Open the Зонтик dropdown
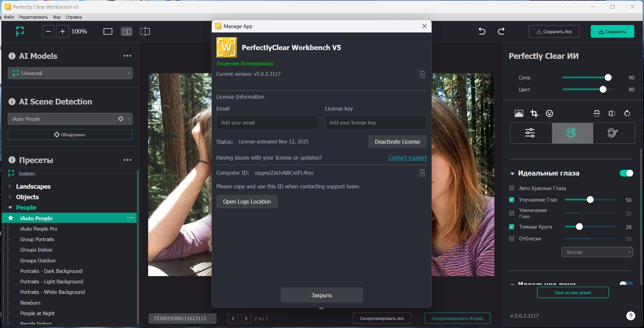Viewport: 644px width, 328px height. point(597,252)
